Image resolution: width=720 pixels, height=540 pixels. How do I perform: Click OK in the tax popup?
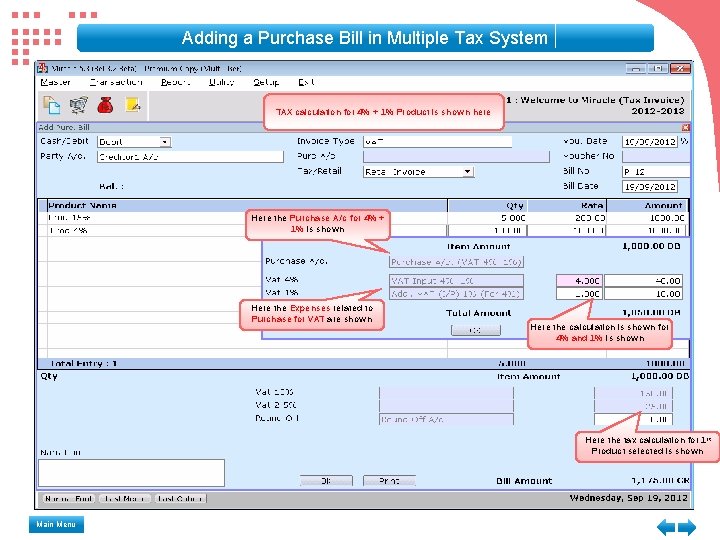(476, 330)
